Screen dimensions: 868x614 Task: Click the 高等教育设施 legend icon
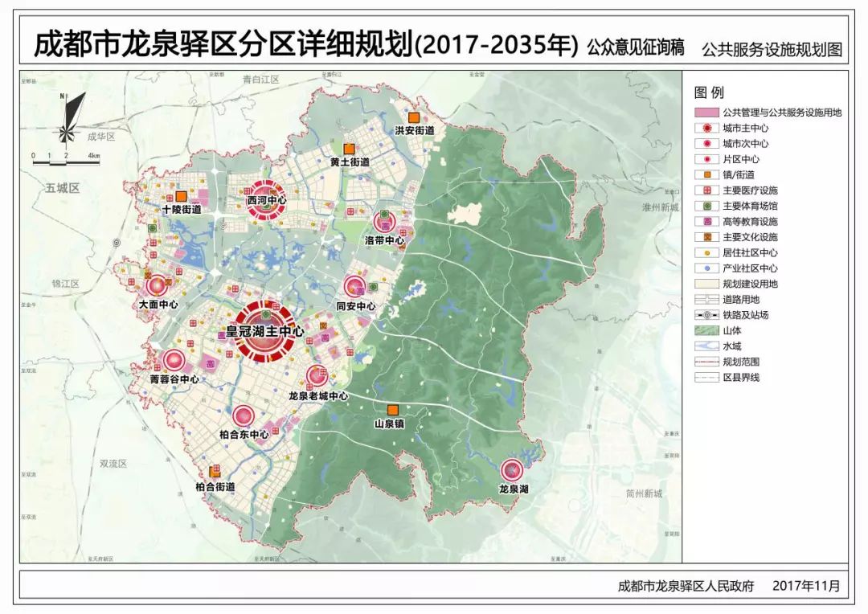(x=705, y=220)
